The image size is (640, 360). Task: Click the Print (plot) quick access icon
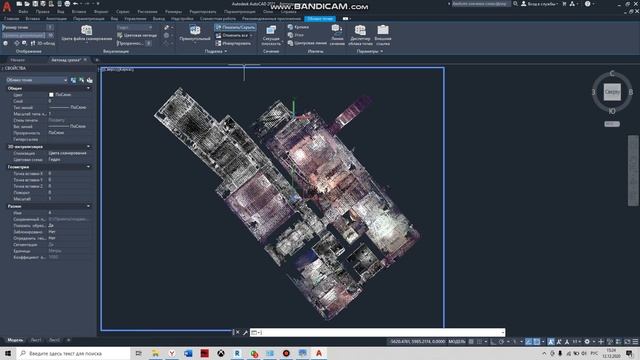(67, 4)
